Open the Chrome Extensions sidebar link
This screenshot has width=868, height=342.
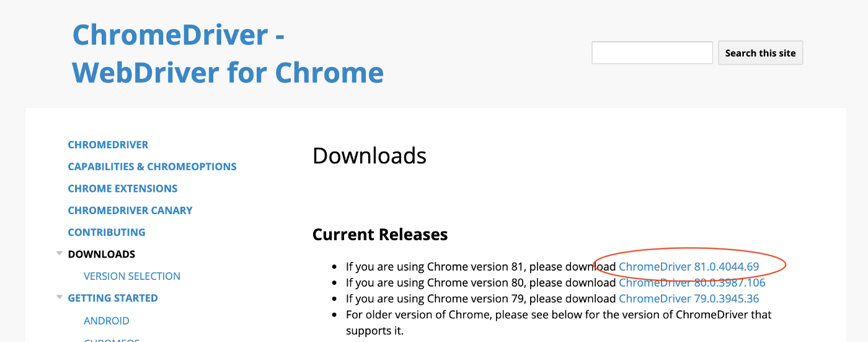pos(122,188)
